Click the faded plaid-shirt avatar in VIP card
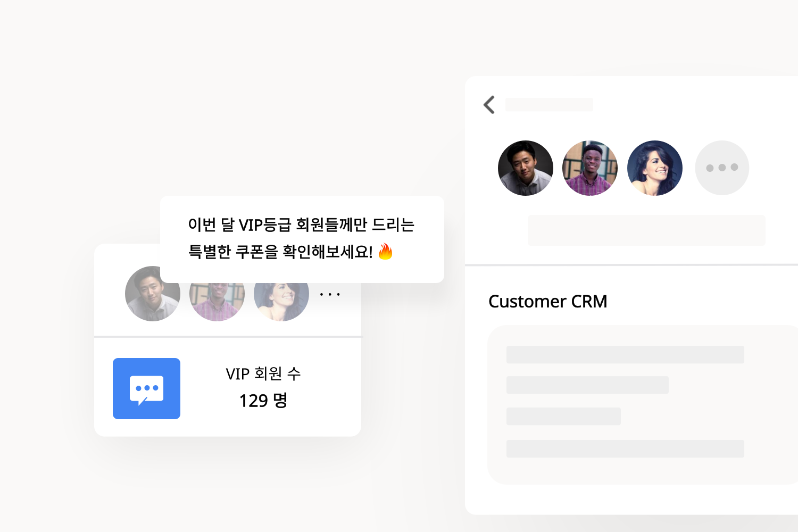This screenshot has height=532, width=798. pos(217,302)
